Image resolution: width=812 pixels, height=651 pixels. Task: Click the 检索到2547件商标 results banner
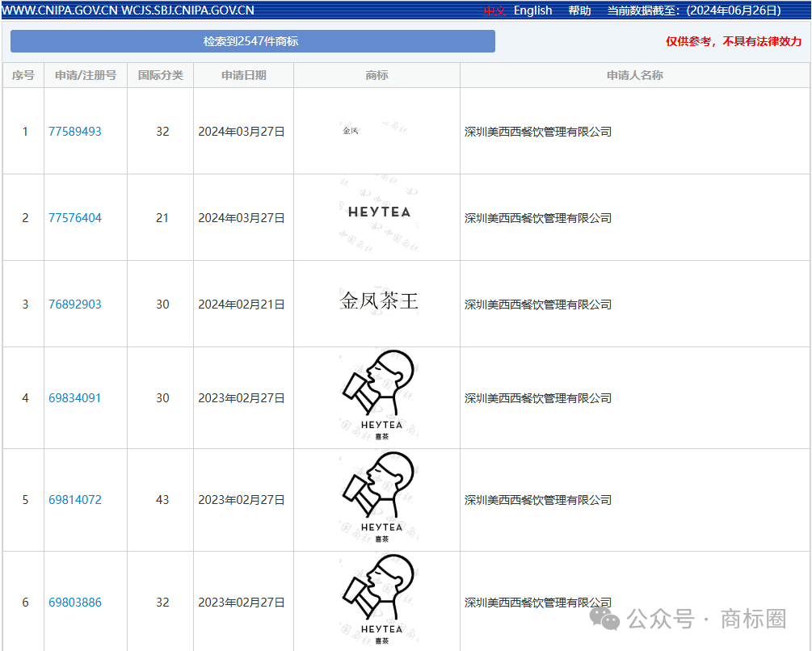tap(253, 41)
